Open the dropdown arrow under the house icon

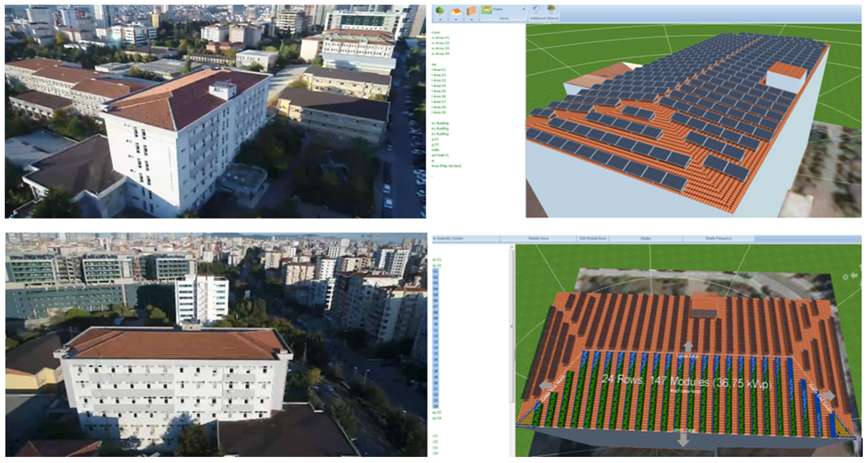(456, 20)
